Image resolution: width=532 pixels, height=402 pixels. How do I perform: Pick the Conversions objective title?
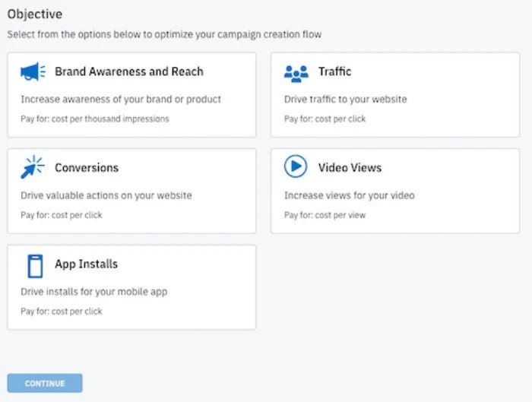click(x=87, y=168)
